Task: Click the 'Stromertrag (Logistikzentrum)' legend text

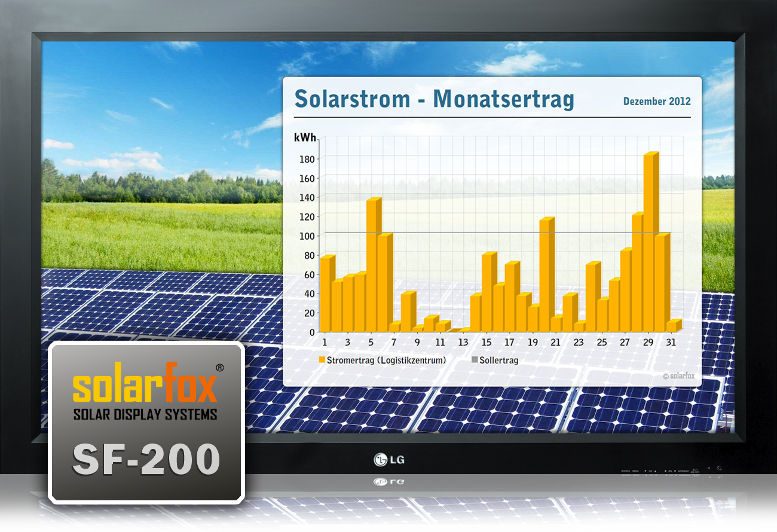Action: (386, 360)
